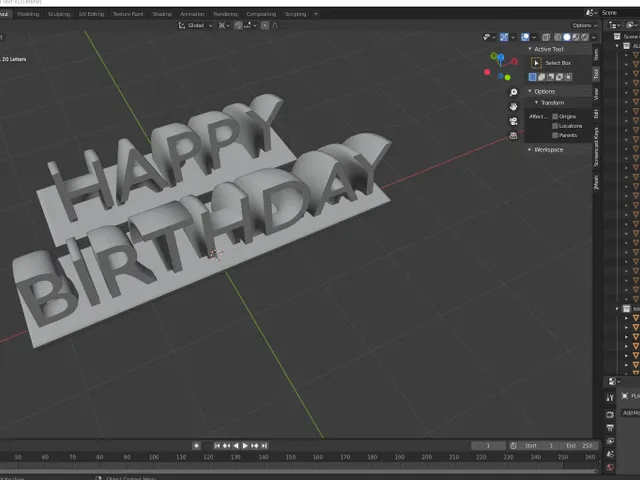Click the pan hand viewport icon
The height and width of the screenshot is (480, 640).
(513, 107)
